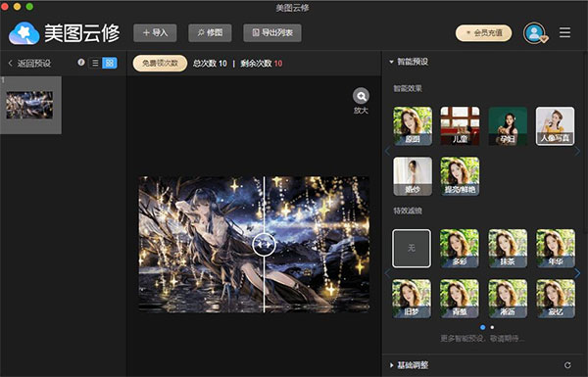This screenshot has height=377, width=588.
Task: Switch to grid view toggle
Action: (110, 63)
